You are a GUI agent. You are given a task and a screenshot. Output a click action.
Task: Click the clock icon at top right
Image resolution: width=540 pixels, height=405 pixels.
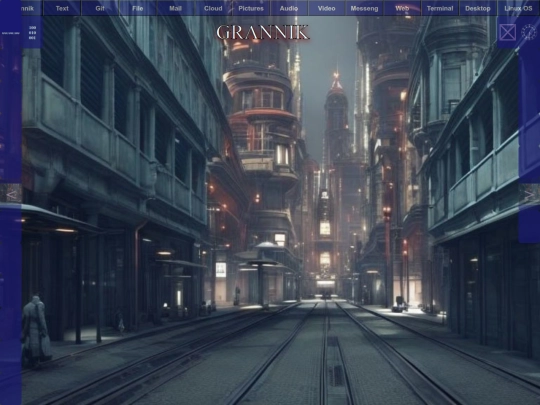click(529, 32)
